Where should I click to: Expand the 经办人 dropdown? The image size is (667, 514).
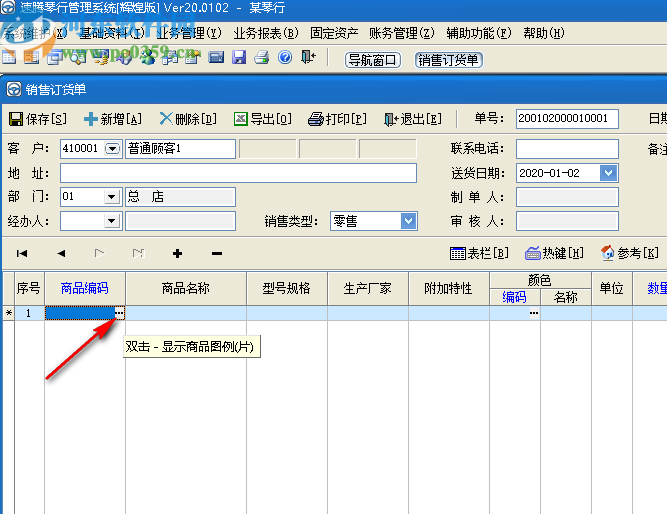click(x=111, y=221)
